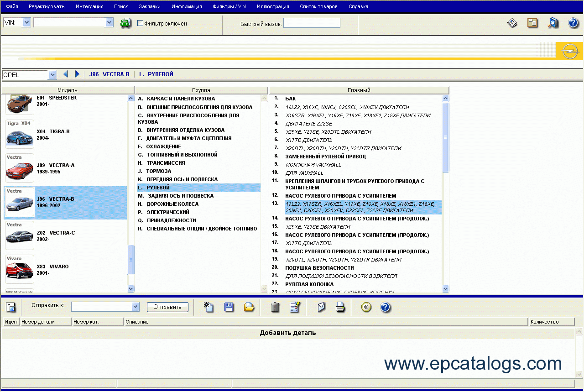The width and height of the screenshot is (584, 392).
Task: Open the folder icon in the parts list toolbar
Action: tap(249, 307)
